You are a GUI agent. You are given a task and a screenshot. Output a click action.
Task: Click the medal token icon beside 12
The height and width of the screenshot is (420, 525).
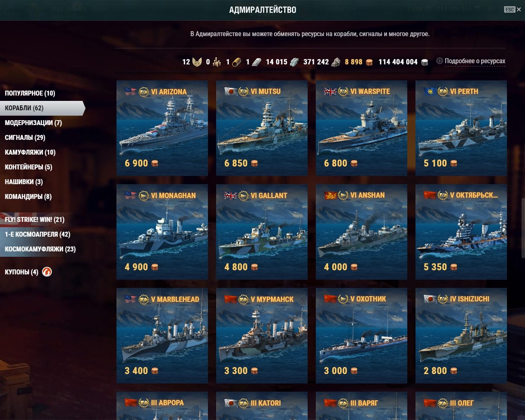click(x=197, y=62)
